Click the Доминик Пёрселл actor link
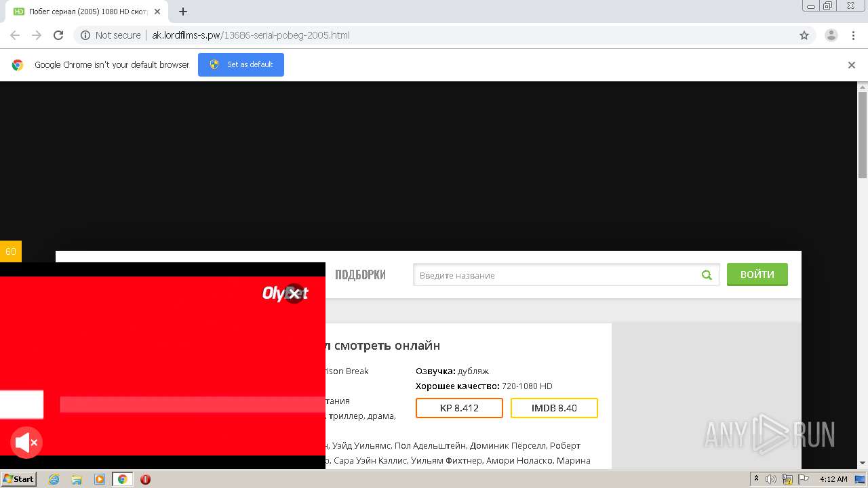 [x=507, y=445]
